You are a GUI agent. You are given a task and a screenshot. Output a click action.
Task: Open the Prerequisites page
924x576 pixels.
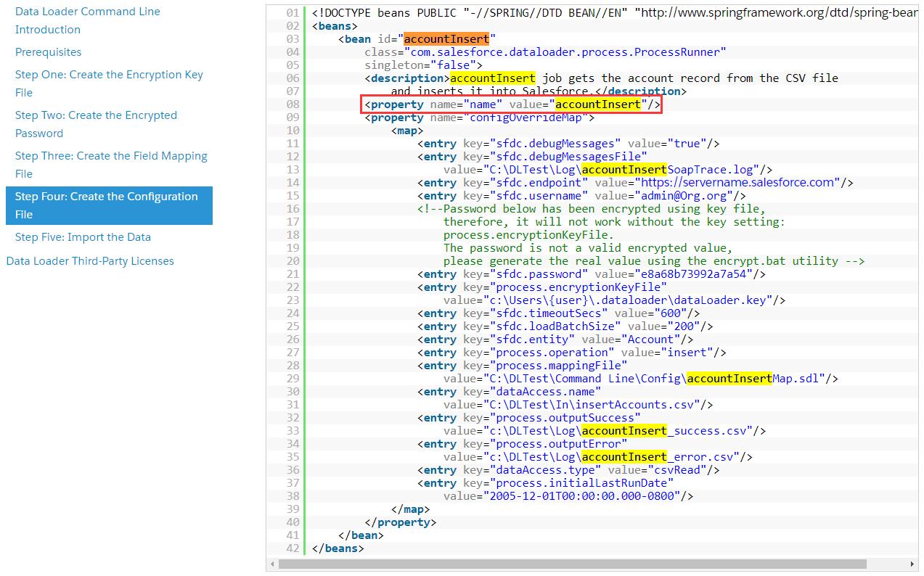[x=48, y=52]
